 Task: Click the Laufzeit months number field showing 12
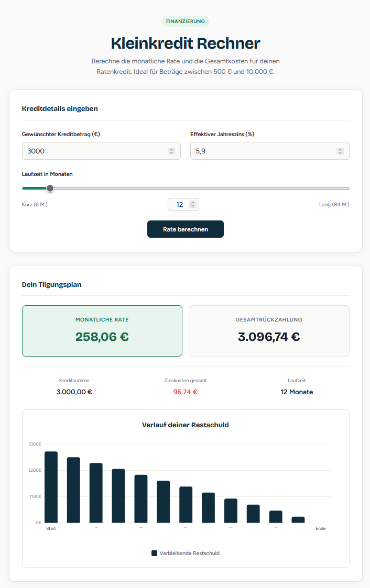tap(183, 204)
